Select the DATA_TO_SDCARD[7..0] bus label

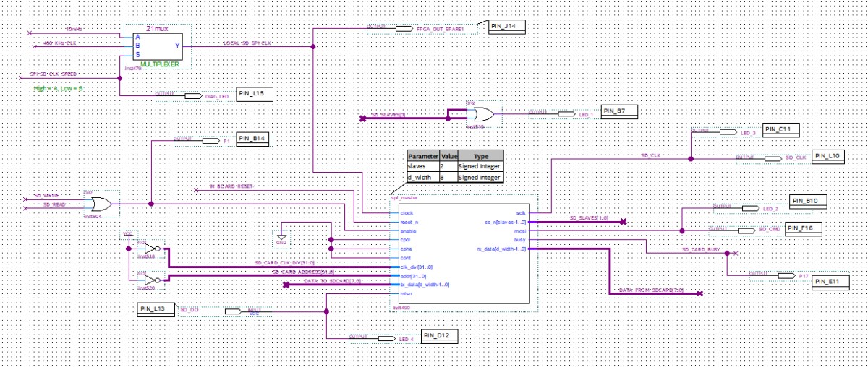pos(331,280)
